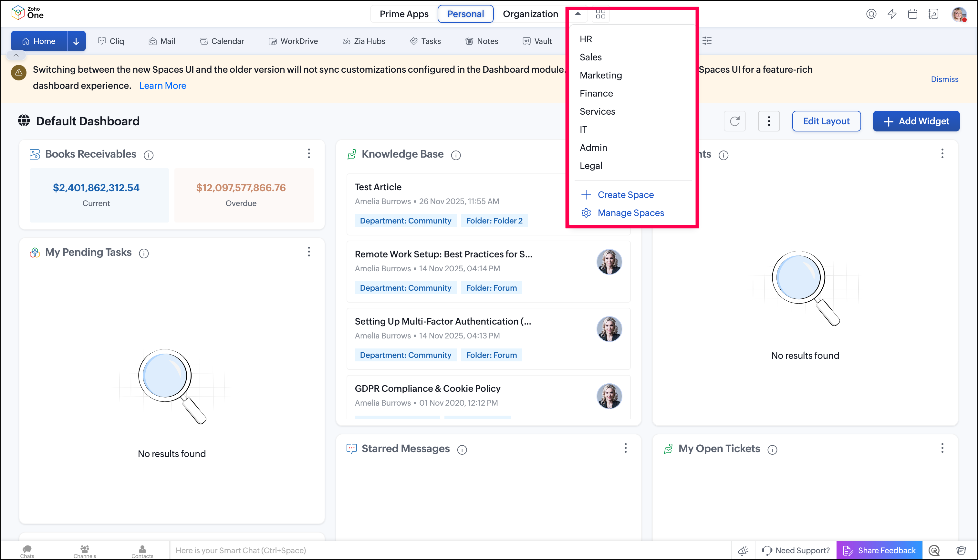Show Books Receivables info tooltip icon
The height and width of the screenshot is (560, 978).
(x=149, y=155)
